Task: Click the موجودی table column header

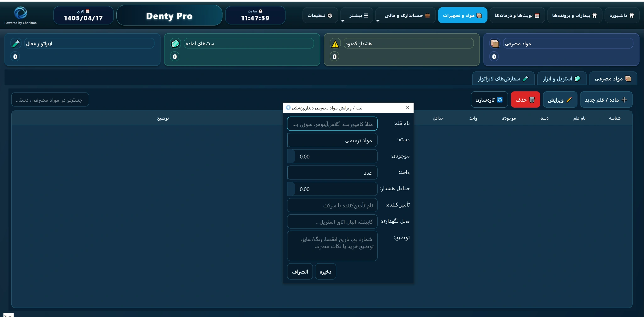Action: coord(508,118)
